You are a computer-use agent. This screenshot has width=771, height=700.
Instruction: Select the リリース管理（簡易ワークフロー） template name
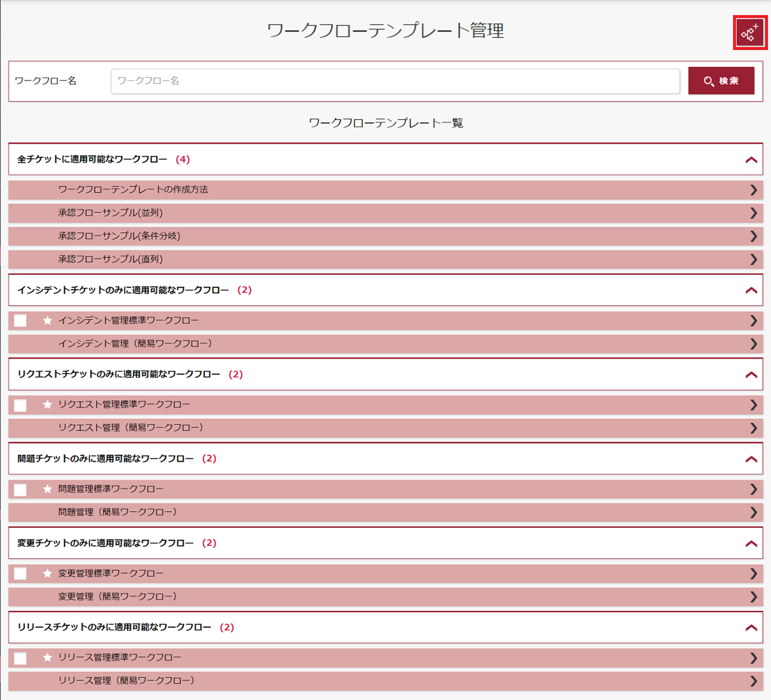(127, 681)
